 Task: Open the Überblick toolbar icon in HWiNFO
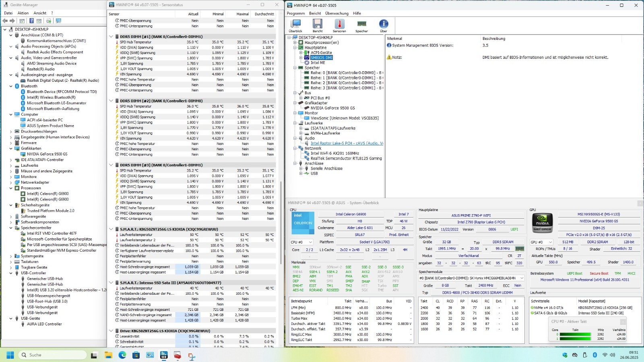click(295, 25)
